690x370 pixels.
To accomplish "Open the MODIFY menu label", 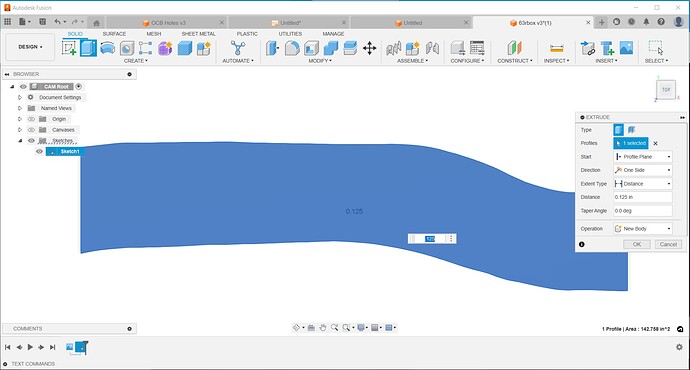I will pyautogui.click(x=320, y=61).
